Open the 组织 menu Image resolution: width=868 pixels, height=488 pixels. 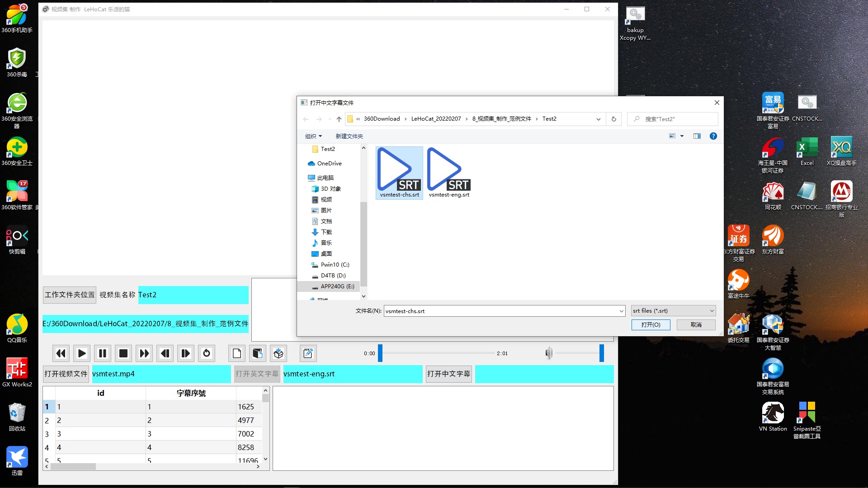pos(313,136)
